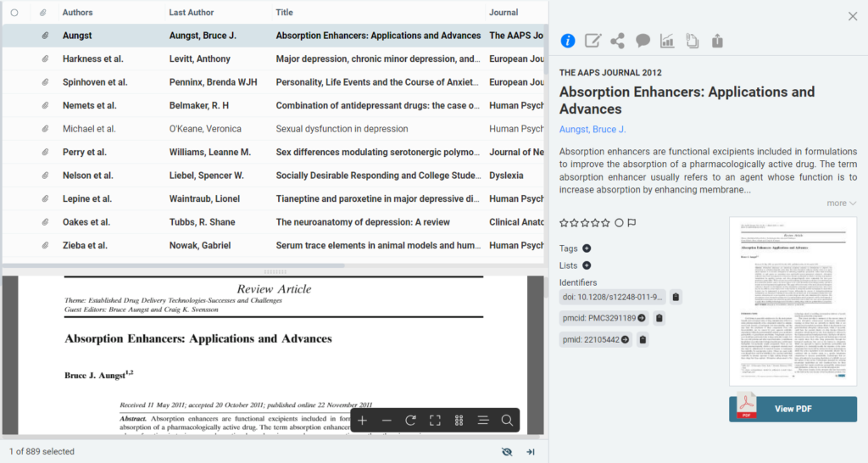Screen dimensions: 868x463
Task: Select the Lepine et al. row
Action: pos(274,198)
